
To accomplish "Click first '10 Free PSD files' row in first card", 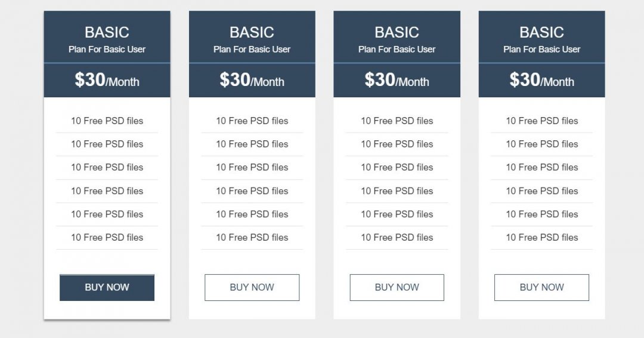I will [x=107, y=121].
